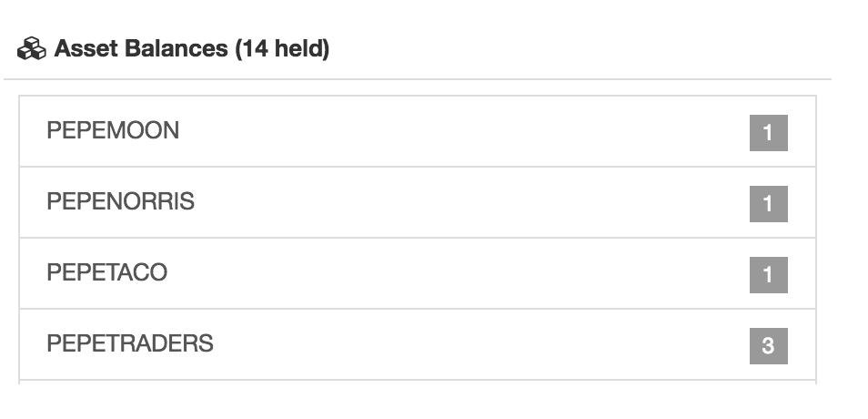
Task: Click the partially visible row below PEPETRADERS
Action: click(x=418, y=382)
